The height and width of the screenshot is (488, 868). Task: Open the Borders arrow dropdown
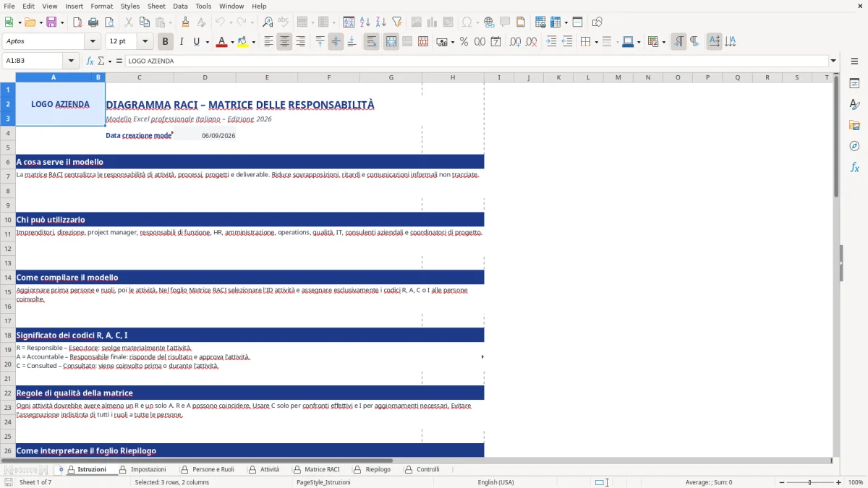(x=596, y=42)
